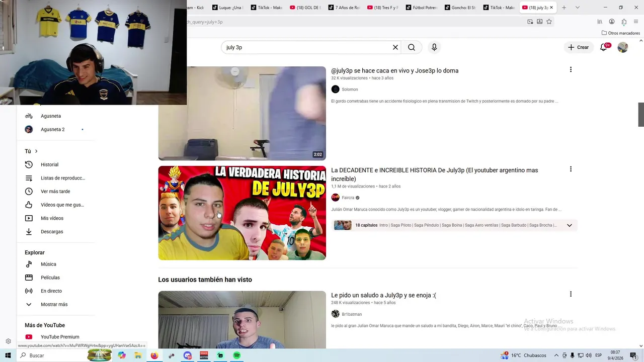
Task: Open Solomon channel avatar
Action: (x=336, y=89)
